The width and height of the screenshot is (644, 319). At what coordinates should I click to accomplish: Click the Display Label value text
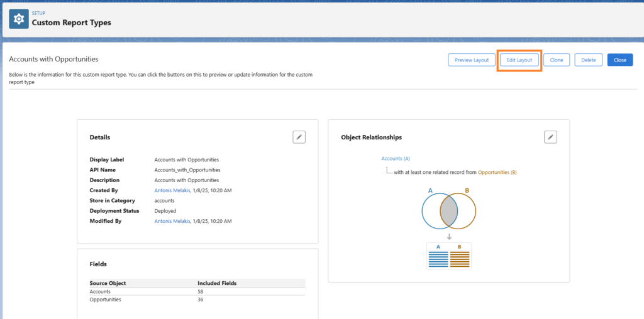coord(186,159)
